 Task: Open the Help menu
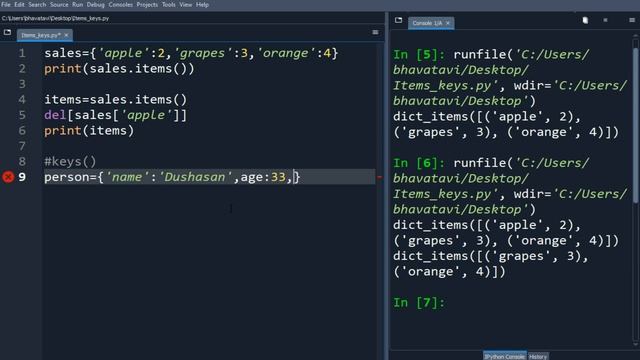pos(202,4)
